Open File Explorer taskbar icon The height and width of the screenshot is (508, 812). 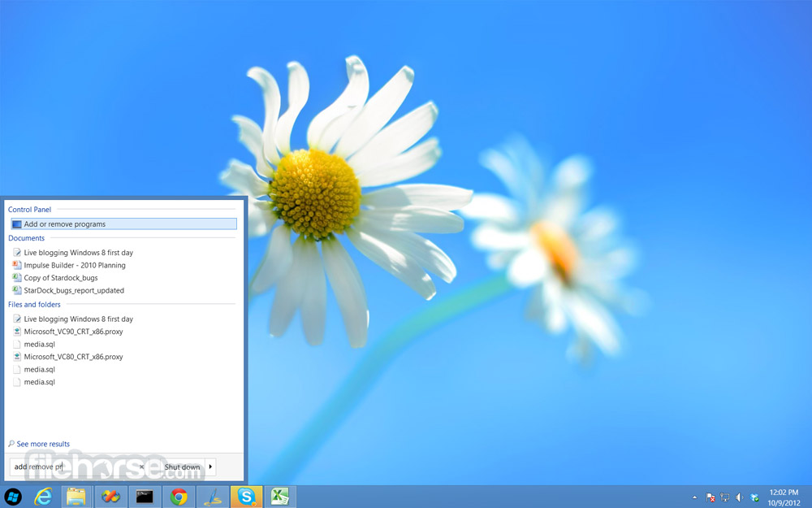(x=76, y=497)
